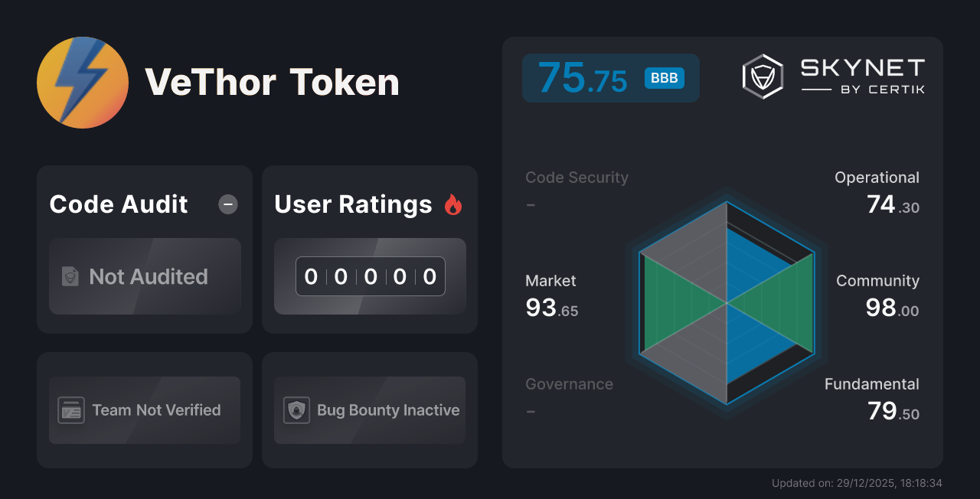The image size is (980, 499).
Task: Toggle the Team Not Verified status panel
Action: pos(144,410)
